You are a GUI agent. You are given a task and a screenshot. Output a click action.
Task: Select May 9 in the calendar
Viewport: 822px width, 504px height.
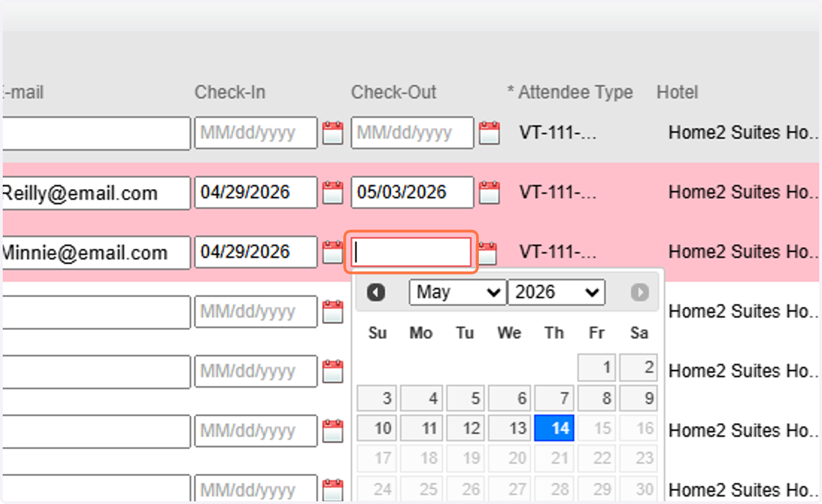638,398
